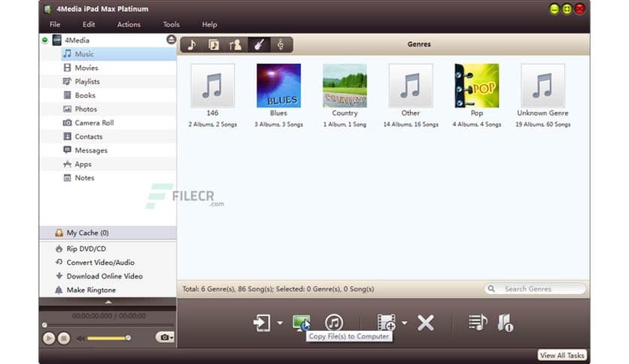Expand copy to device dropdown arrow
The width and height of the screenshot is (629, 364).
click(280, 323)
